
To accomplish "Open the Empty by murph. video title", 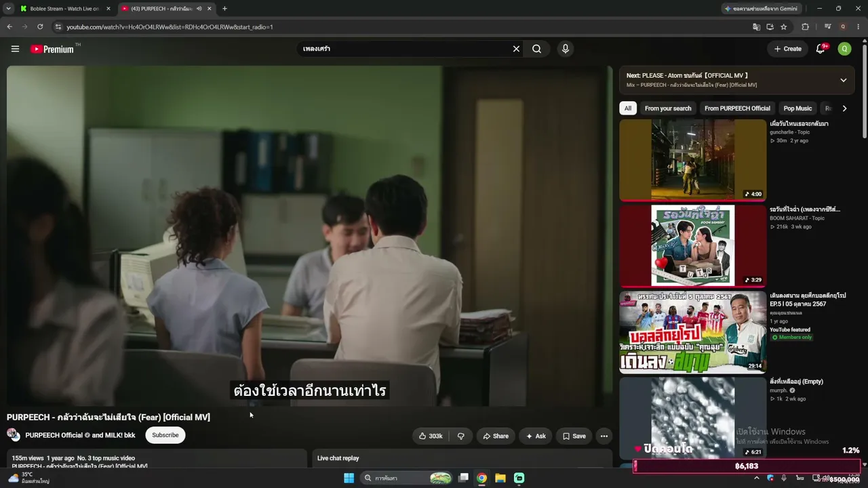I will [x=796, y=382].
